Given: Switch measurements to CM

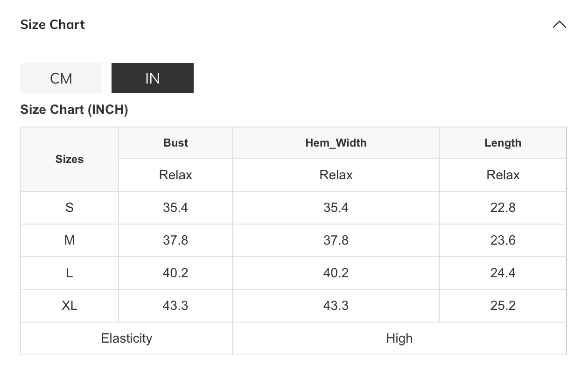Looking at the screenshot, I should coord(61,78).
